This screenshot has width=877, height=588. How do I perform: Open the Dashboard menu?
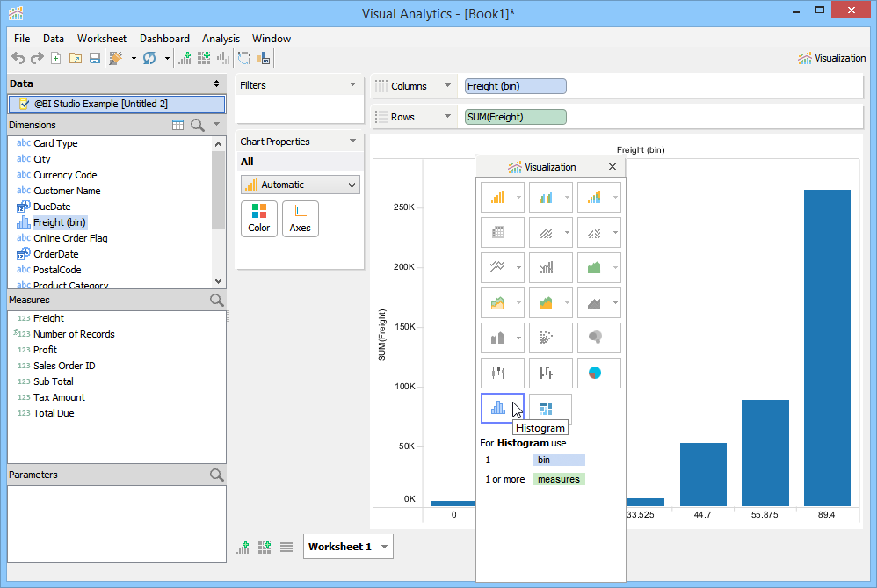[164, 39]
